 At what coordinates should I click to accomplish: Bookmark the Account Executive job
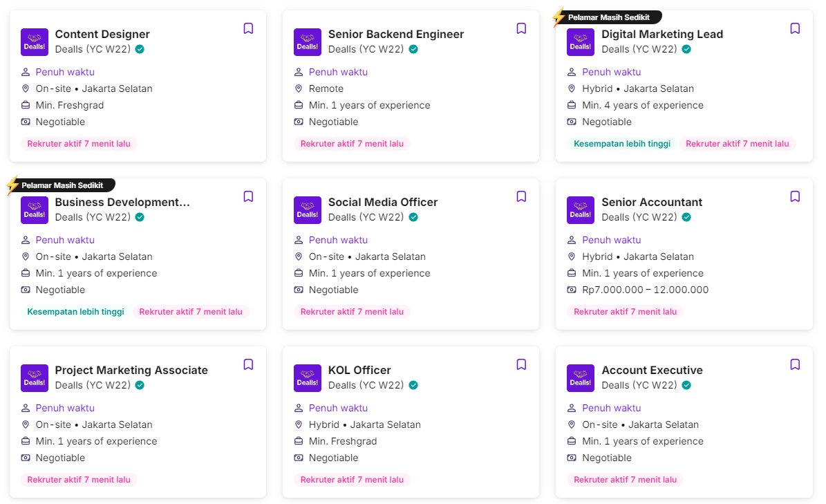795,364
